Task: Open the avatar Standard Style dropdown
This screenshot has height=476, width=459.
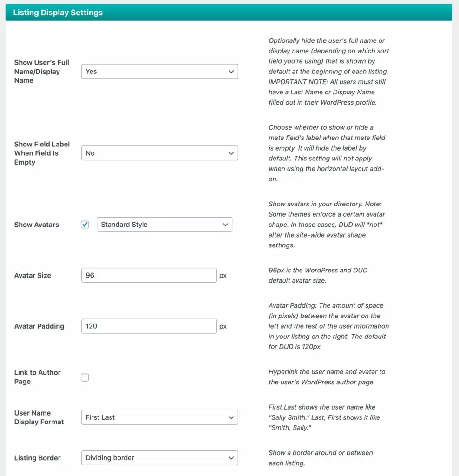Action: point(164,225)
